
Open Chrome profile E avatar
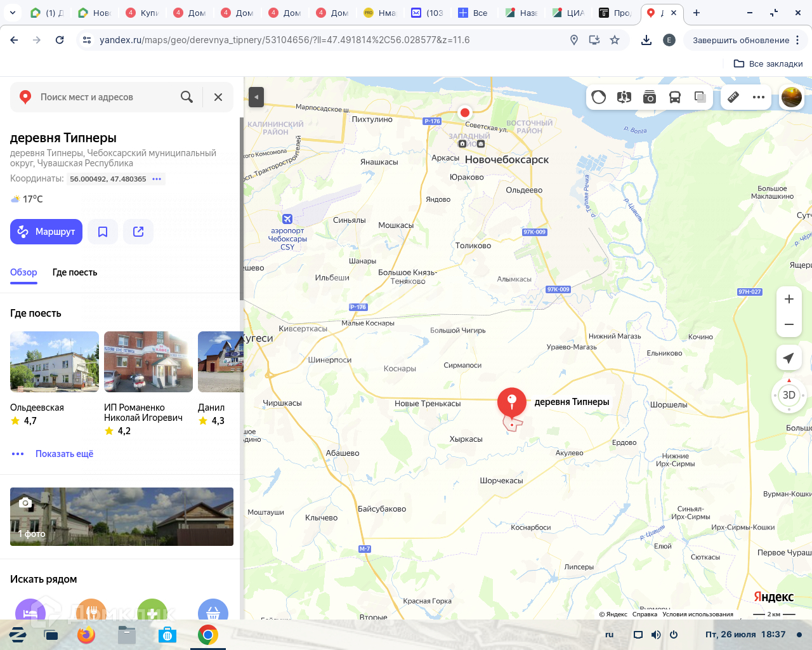[669, 40]
